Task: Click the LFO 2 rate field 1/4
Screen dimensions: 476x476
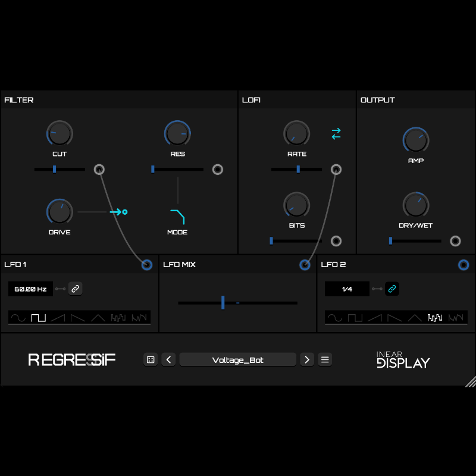Action: coord(347,289)
